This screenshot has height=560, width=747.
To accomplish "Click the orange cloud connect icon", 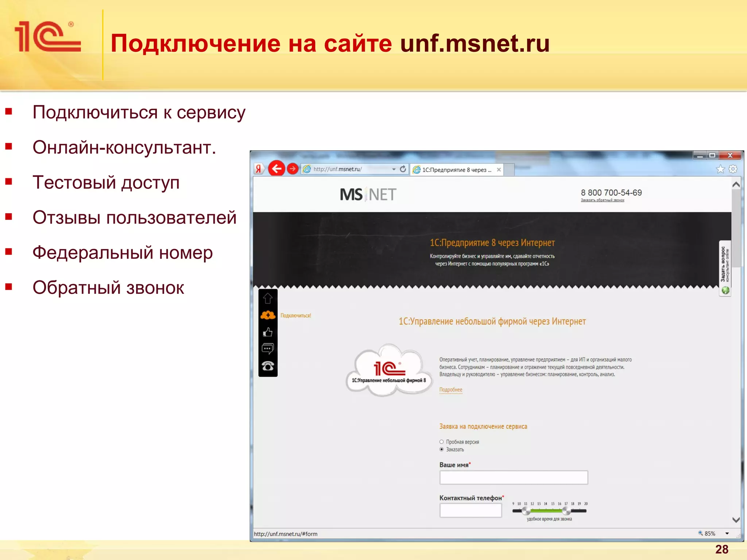I will [x=268, y=315].
